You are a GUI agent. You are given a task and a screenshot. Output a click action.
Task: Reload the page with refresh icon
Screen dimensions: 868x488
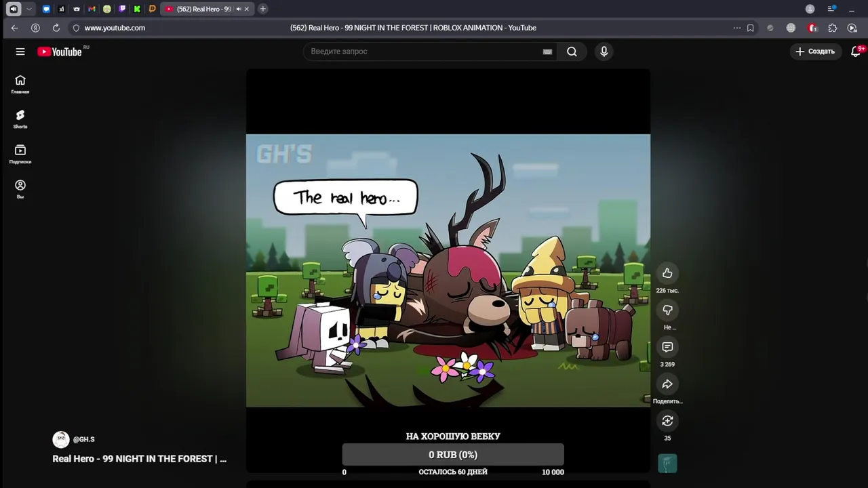coord(56,28)
